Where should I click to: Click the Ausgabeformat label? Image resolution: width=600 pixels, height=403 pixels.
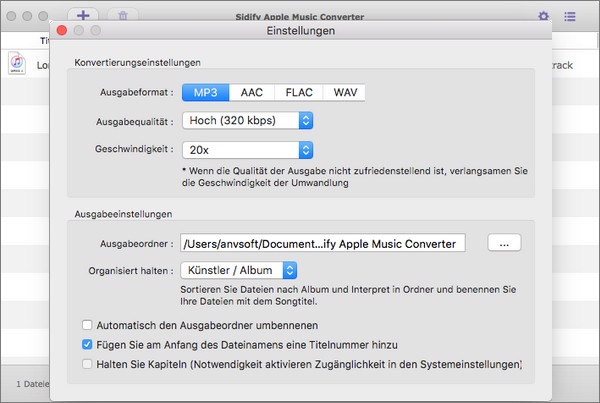(x=137, y=92)
